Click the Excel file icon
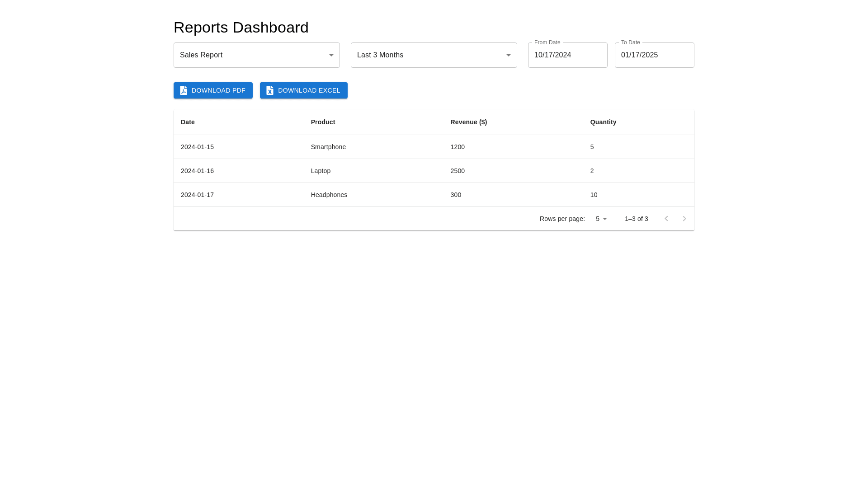 (270, 90)
